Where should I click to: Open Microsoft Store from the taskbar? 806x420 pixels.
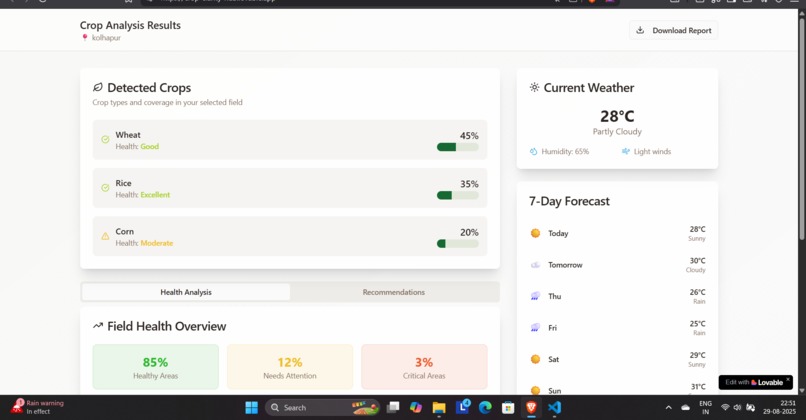coord(508,408)
